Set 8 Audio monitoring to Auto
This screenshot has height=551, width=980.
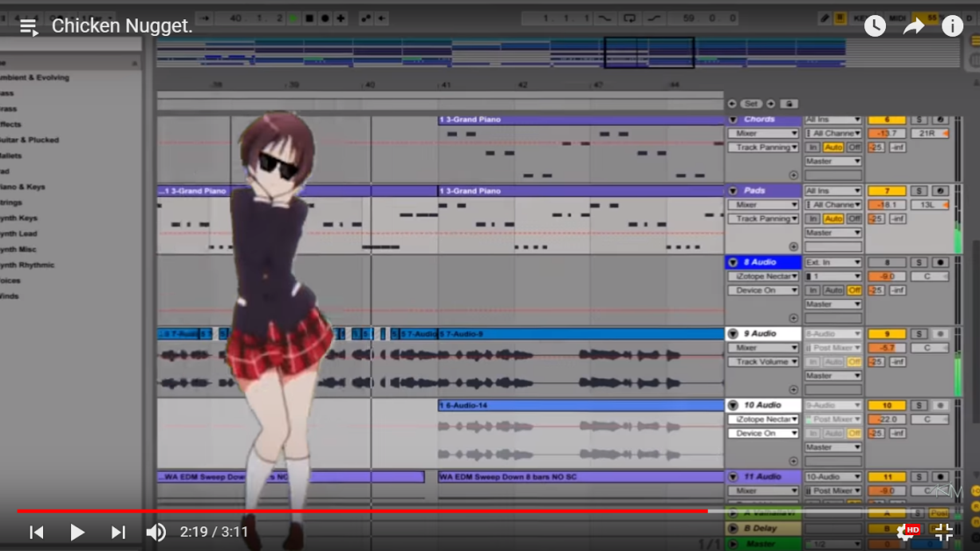(x=833, y=291)
